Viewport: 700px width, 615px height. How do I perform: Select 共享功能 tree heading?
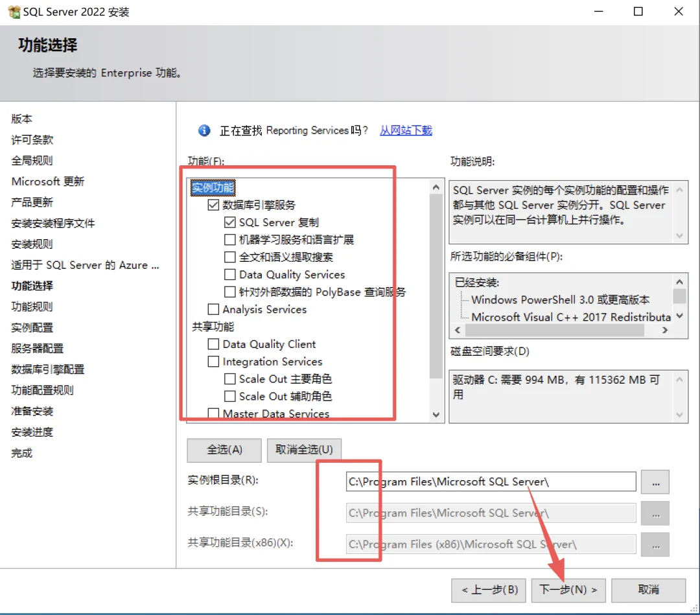[213, 327]
